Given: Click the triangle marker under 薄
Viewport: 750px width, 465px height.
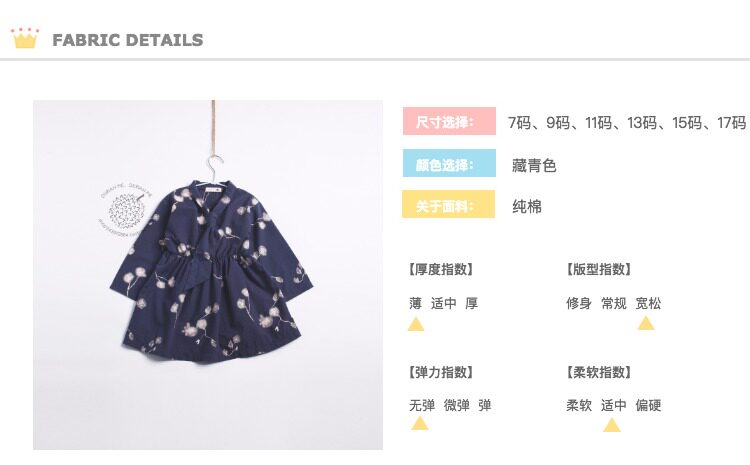Looking at the screenshot, I should pos(416,324).
